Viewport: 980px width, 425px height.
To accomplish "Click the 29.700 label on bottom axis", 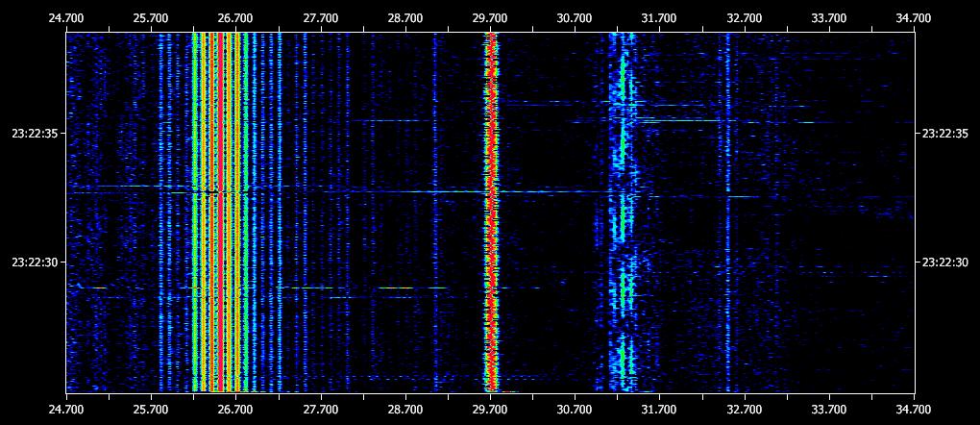I will [x=490, y=409].
